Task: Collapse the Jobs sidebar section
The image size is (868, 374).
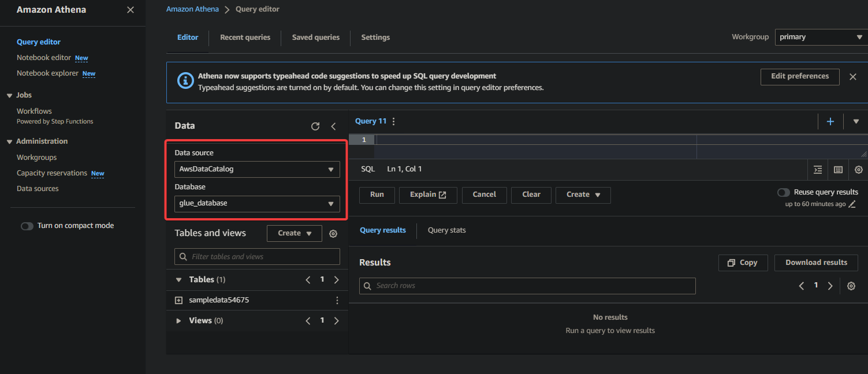Action: [x=9, y=95]
